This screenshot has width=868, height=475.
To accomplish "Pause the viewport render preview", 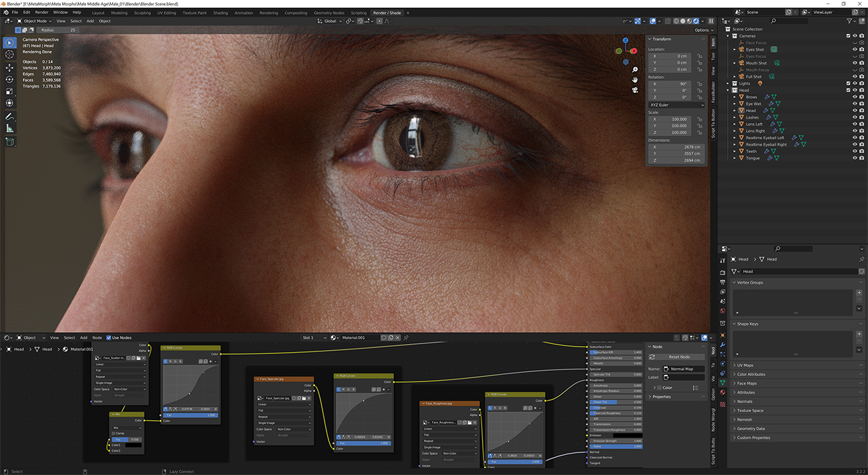I will (x=711, y=21).
